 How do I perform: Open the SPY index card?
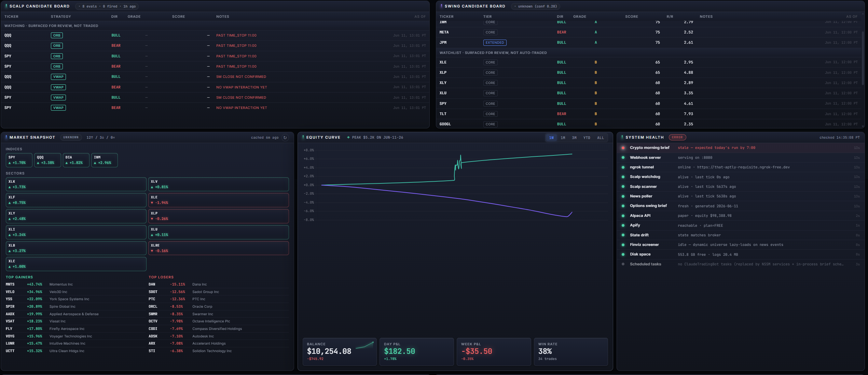pos(19,160)
